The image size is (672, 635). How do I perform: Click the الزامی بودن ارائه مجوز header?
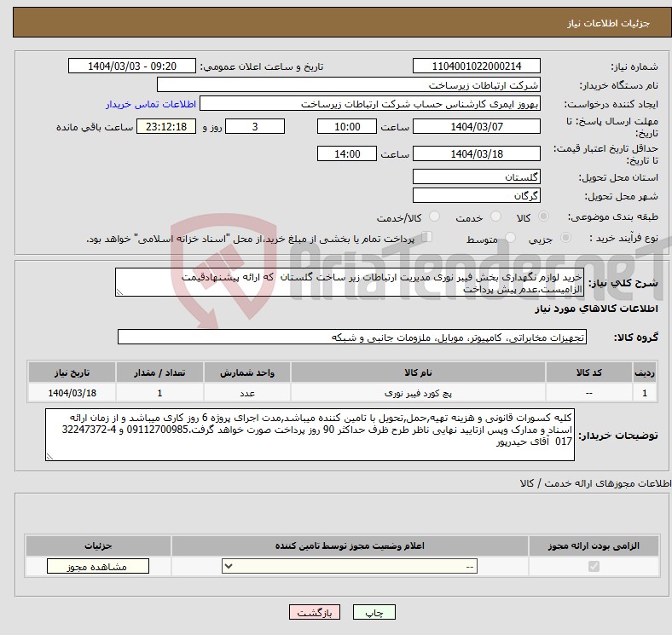point(594,546)
